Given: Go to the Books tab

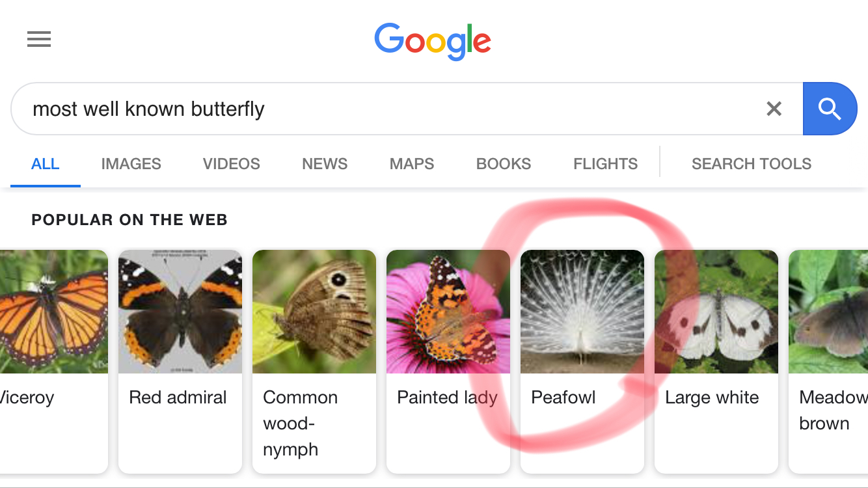Looking at the screenshot, I should pos(504,164).
